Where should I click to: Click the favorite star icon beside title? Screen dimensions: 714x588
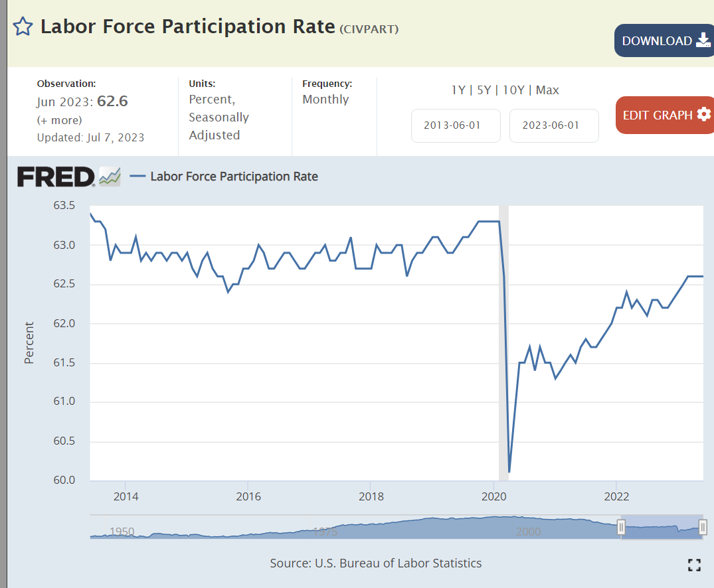(x=23, y=27)
